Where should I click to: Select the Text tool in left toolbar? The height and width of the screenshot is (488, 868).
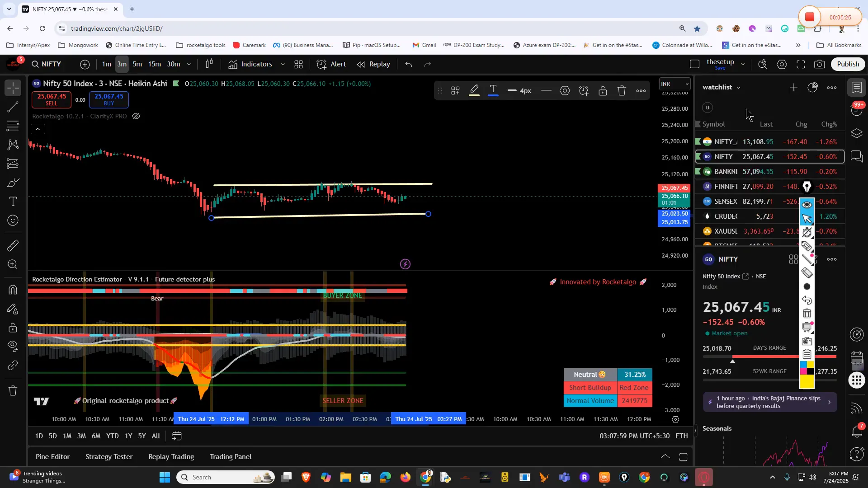(x=13, y=201)
